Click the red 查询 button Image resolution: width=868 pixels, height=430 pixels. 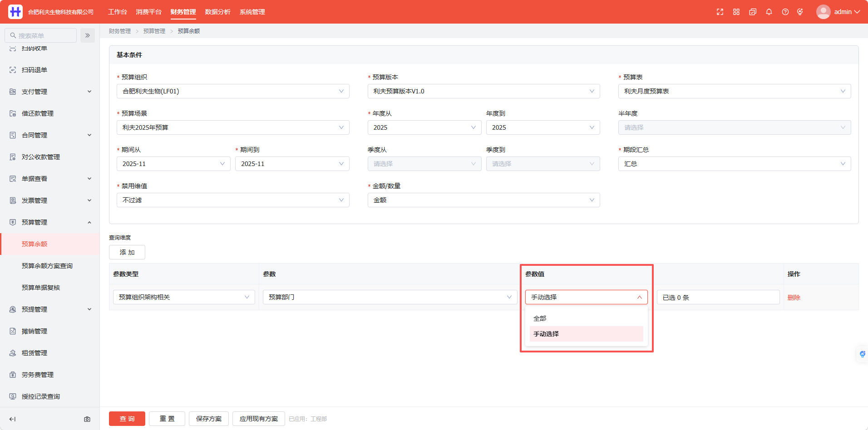coord(127,419)
